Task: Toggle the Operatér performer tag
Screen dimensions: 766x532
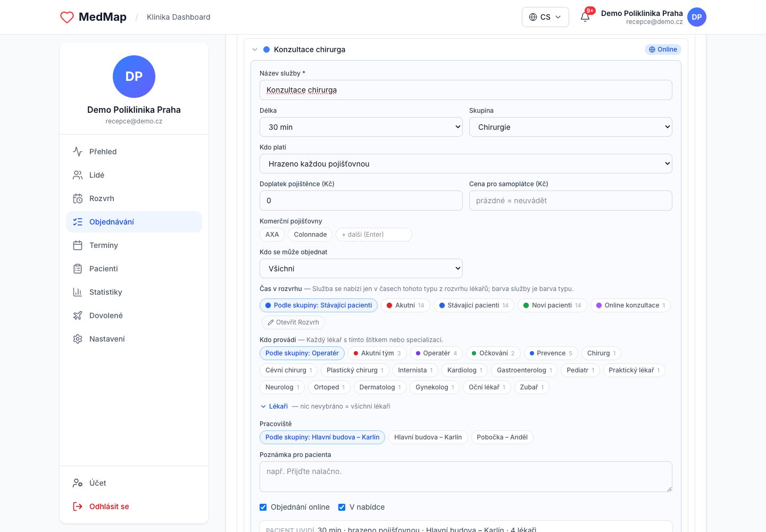Action: 436,353
